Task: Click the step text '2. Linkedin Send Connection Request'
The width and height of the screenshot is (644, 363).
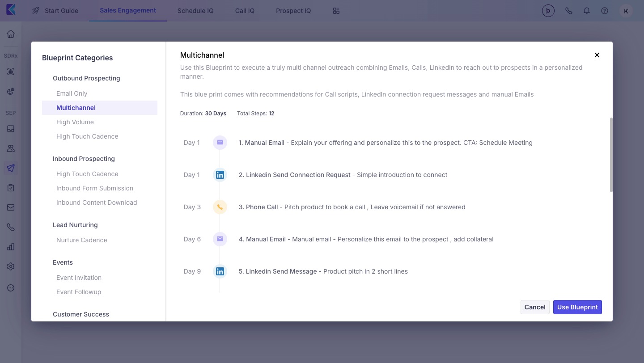Action: (x=295, y=175)
